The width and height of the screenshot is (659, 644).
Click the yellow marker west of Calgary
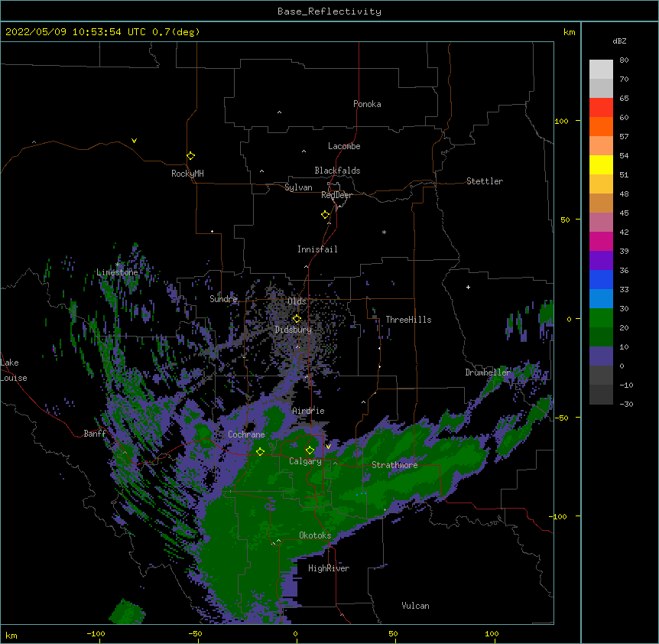click(x=260, y=451)
